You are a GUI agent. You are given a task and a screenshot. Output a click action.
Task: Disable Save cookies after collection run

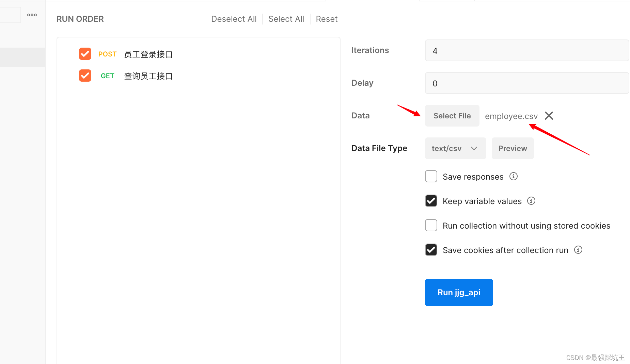point(431,250)
